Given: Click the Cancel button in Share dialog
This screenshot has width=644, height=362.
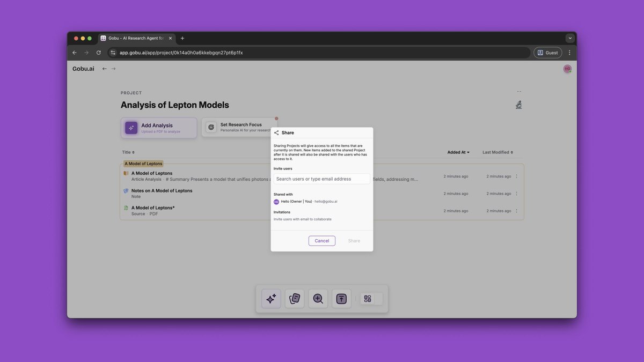Looking at the screenshot, I should (x=322, y=241).
